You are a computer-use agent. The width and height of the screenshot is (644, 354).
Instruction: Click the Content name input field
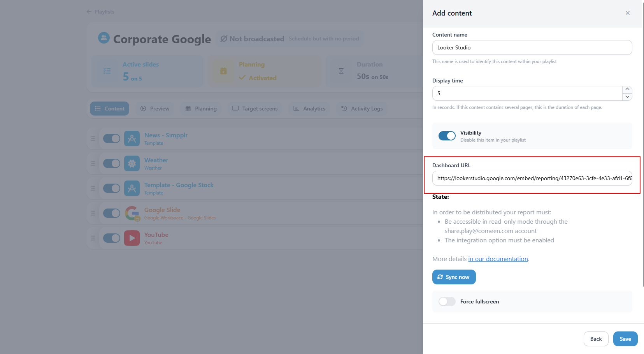(532, 47)
